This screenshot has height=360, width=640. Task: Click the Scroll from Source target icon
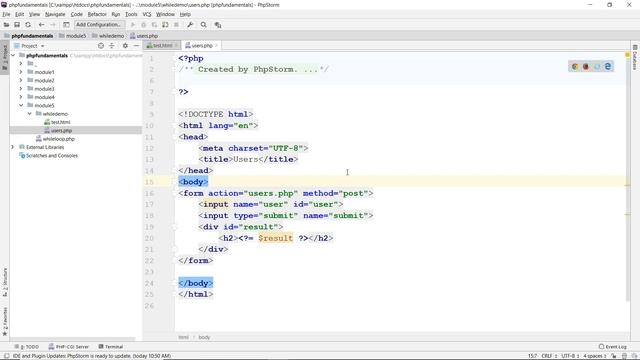pos(101,46)
